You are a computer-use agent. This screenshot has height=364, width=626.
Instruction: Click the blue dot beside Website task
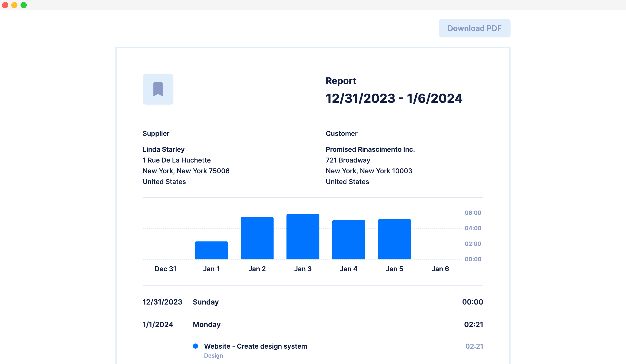click(195, 346)
